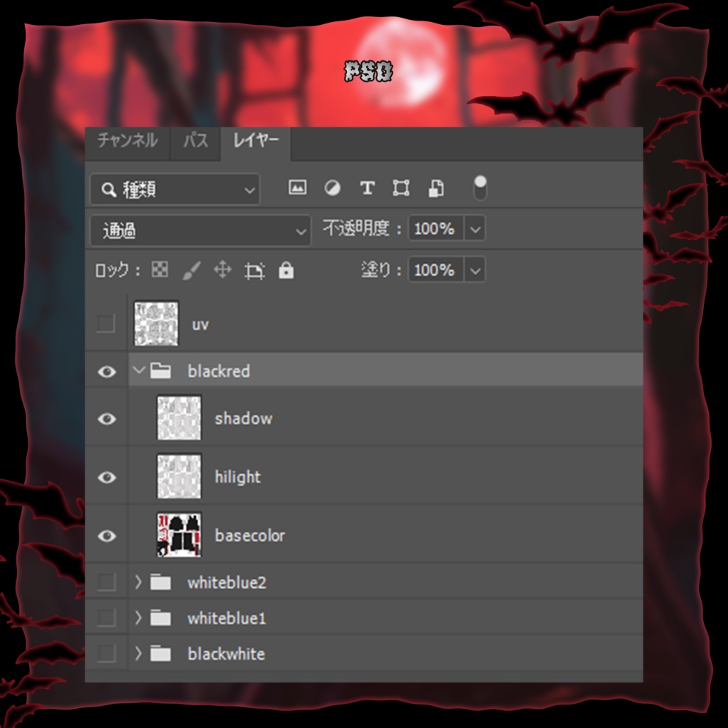The height and width of the screenshot is (728, 728).
Task: Expand the whiteblue1 group chevron
Action: 138,618
